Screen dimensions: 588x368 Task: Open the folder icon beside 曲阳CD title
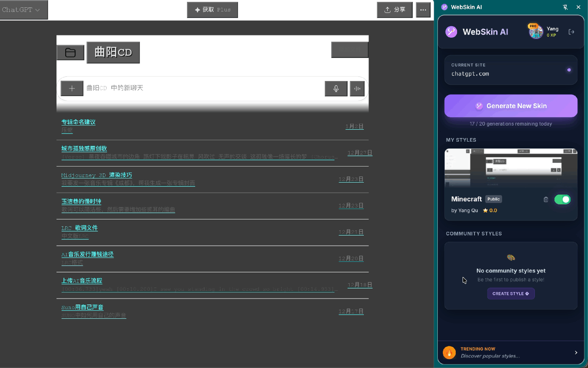[x=70, y=52]
